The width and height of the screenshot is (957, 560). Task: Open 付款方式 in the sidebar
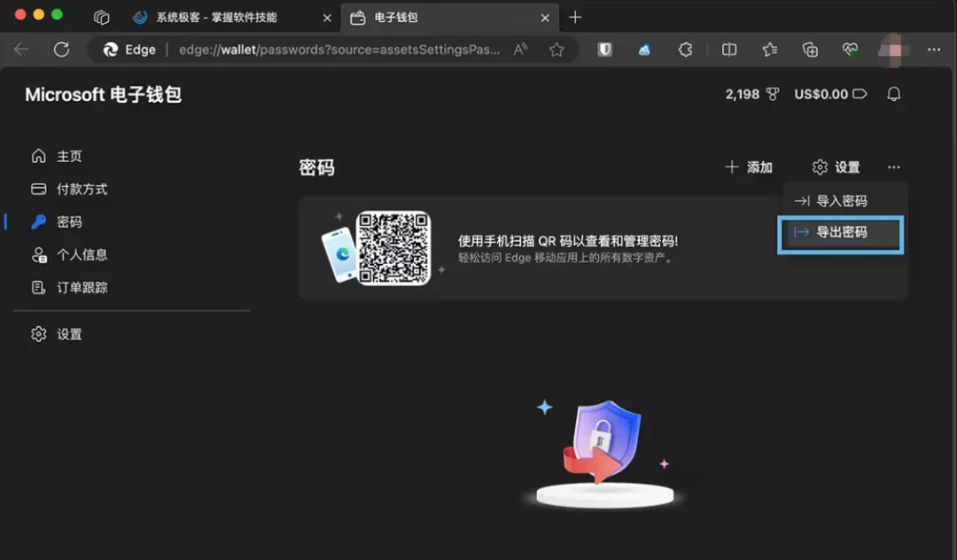69,189
